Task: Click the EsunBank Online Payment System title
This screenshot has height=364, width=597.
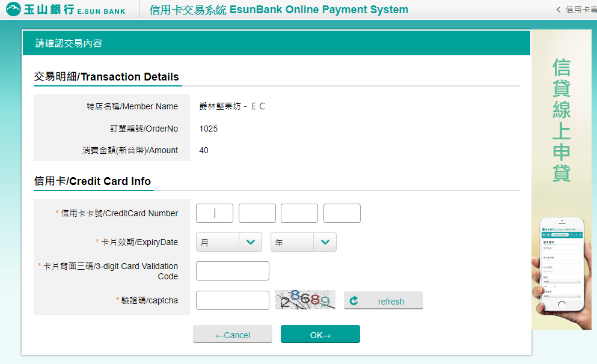Action: click(x=319, y=10)
